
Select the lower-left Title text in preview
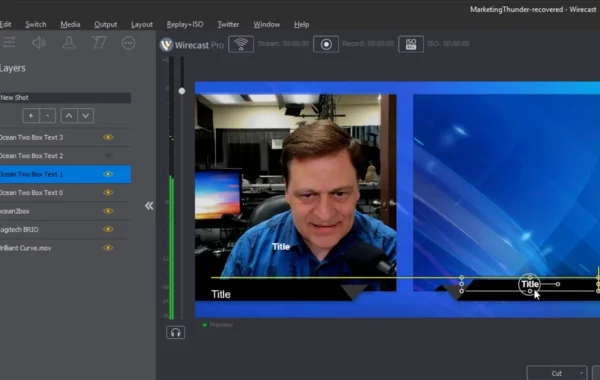(221, 294)
